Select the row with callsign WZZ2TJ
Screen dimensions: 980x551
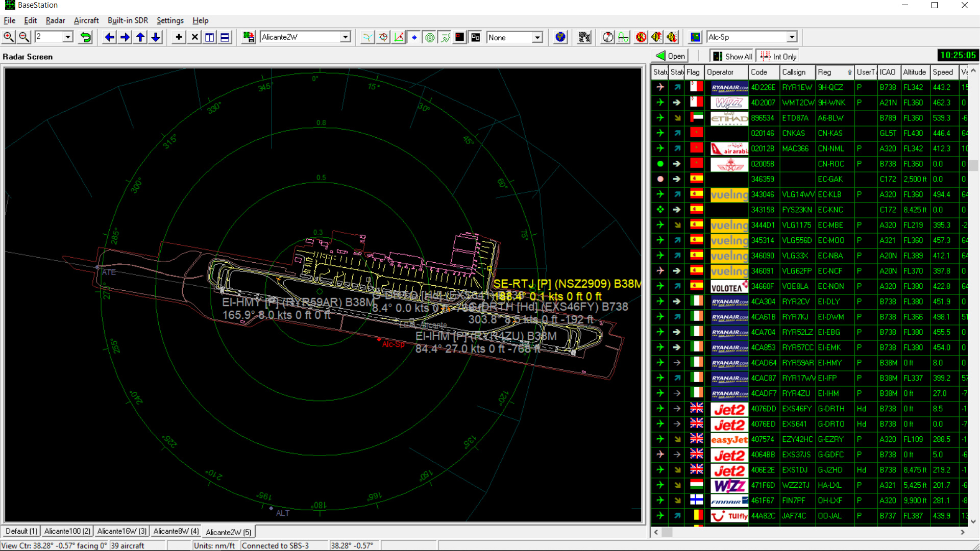coord(811,485)
